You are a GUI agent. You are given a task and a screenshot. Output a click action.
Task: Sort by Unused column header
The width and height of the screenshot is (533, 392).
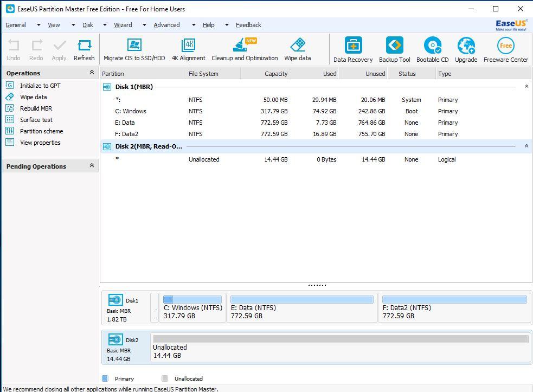[x=363, y=74]
